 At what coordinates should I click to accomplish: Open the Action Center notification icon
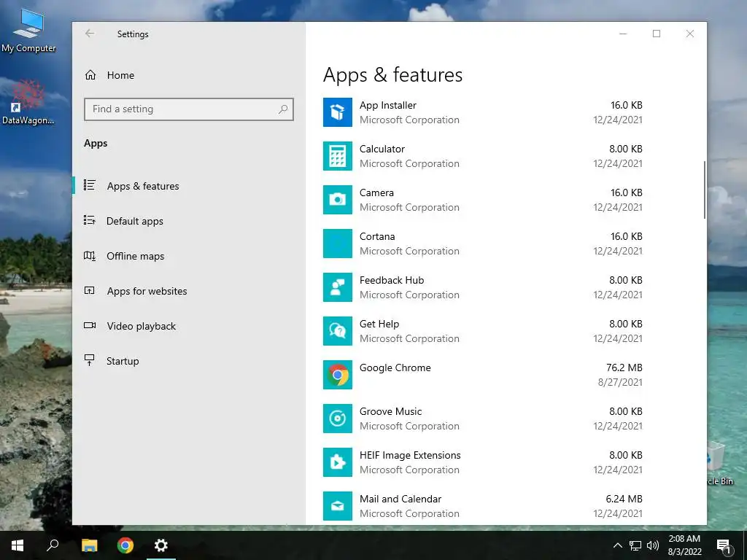(724, 545)
